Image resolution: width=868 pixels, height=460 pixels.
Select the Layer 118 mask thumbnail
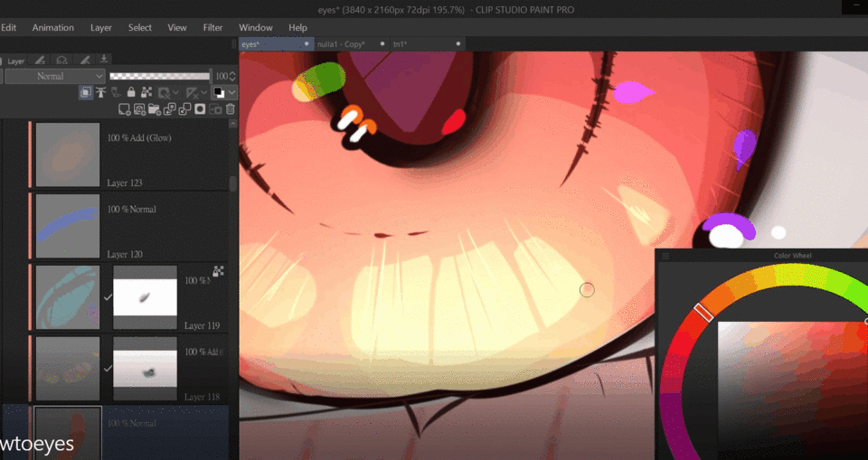coord(145,369)
